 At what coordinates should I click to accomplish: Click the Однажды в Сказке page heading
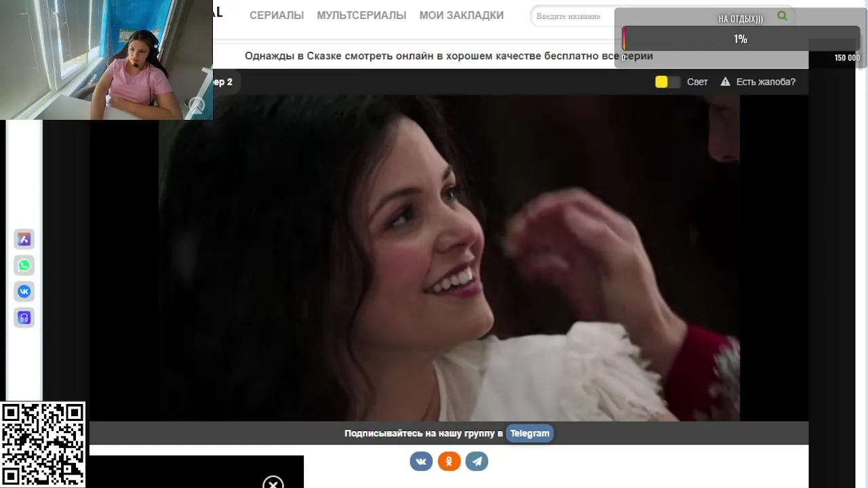pyautogui.click(x=448, y=56)
